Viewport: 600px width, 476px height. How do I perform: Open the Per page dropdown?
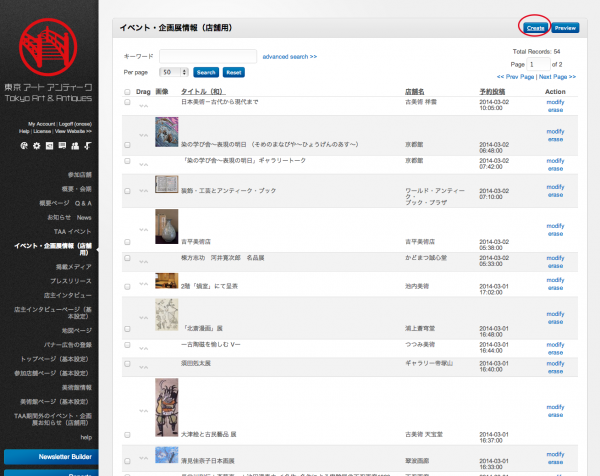[x=172, y=72]
